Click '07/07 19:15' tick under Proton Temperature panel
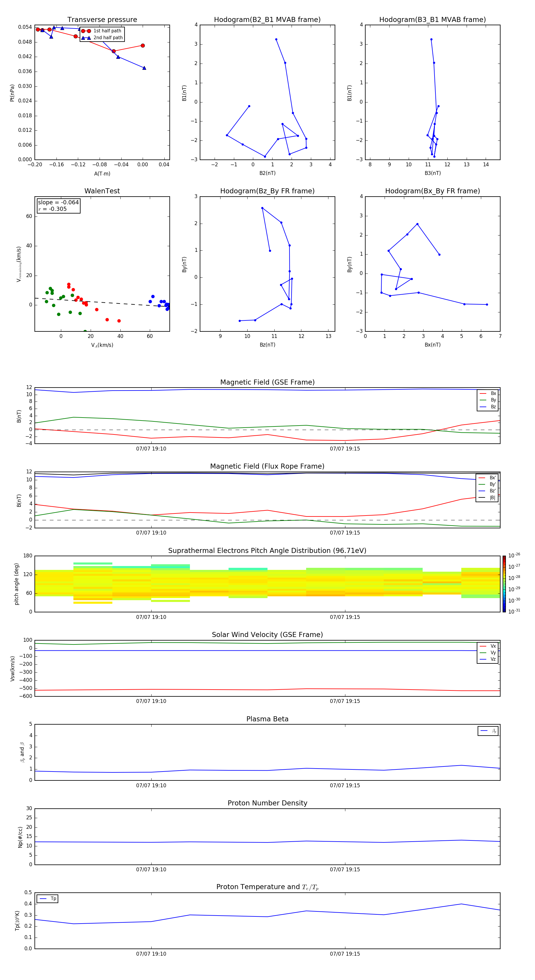535x980 pixels. tap(345, 954)
